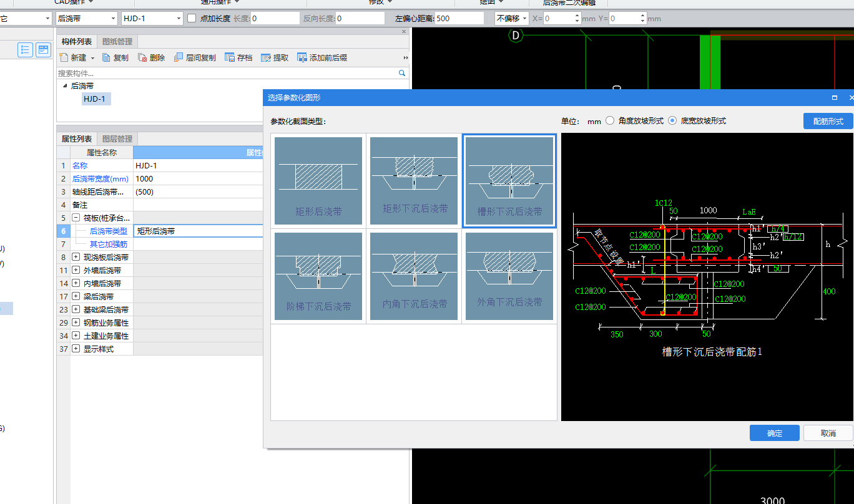Click the 复制 (copy) toolbar icon
Viewport: 854px width, 504px height.
pyautogui.click(x=106, y=57)
